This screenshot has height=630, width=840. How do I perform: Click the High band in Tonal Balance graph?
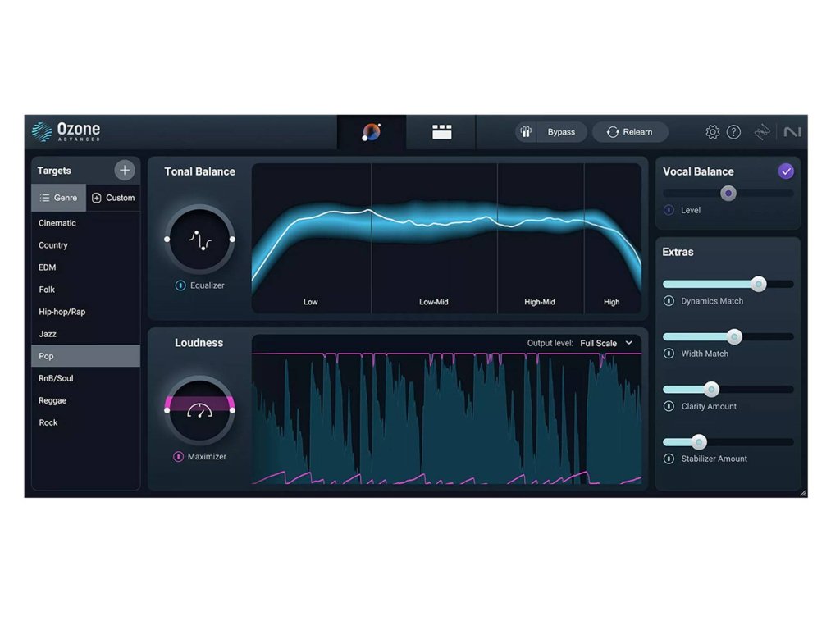tap(613, 239)
